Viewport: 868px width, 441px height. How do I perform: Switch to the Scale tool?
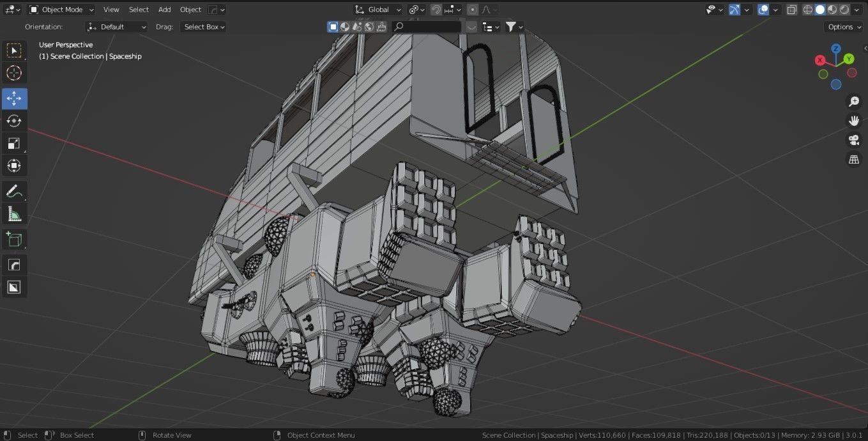pyautogui.click(x=14, y=143)
